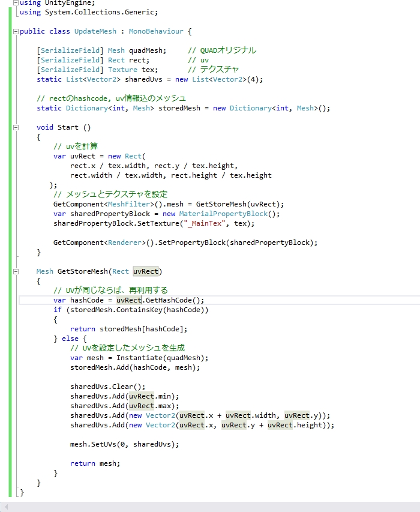This screenshot has height=512, width=420.
Task: Click 'uvRect.max' argument
Action: (150, 406)
